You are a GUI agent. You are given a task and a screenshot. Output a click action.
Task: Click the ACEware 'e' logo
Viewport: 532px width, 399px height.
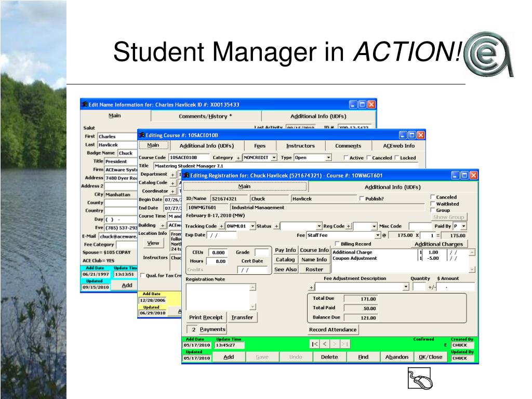[x=489, y=54]
